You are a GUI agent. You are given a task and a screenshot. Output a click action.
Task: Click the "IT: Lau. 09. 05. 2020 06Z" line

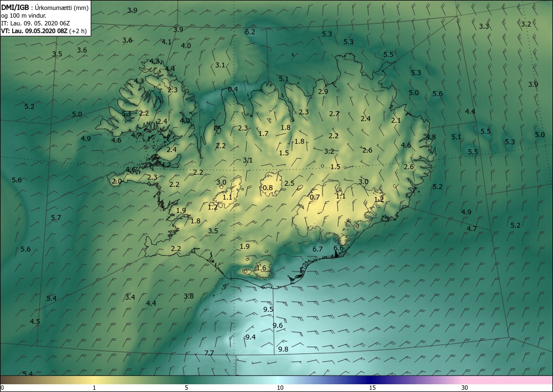click(35, 23)
